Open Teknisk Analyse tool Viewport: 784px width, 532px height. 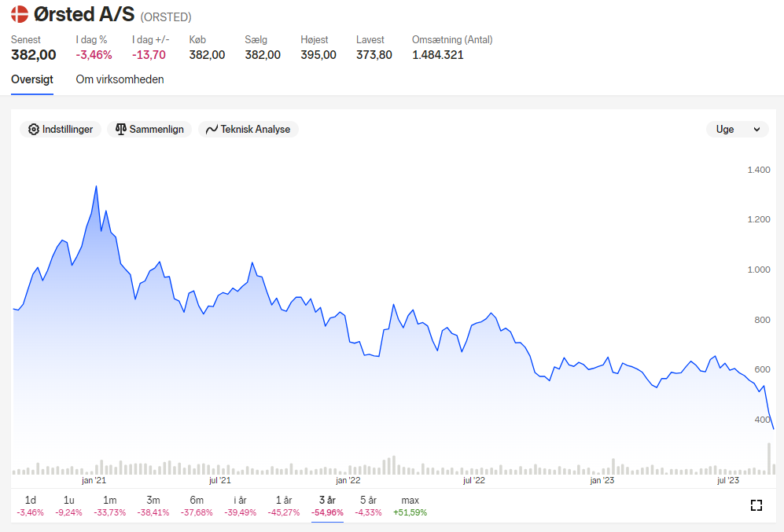pos(248,130)
